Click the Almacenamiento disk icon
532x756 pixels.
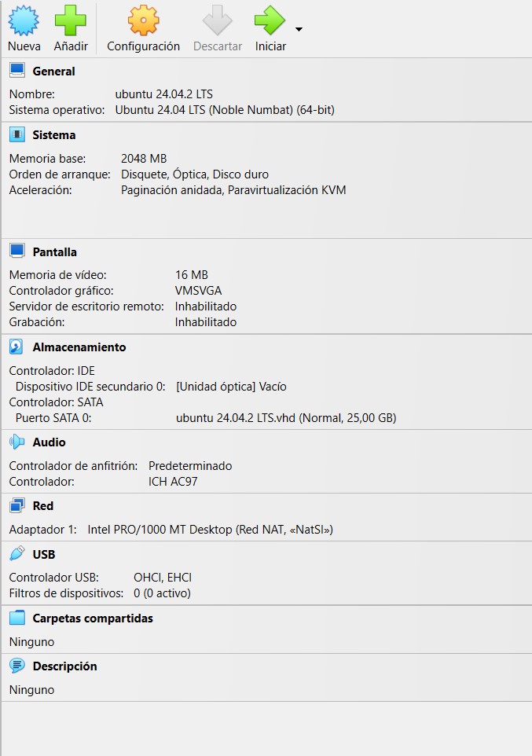point(17,347)
